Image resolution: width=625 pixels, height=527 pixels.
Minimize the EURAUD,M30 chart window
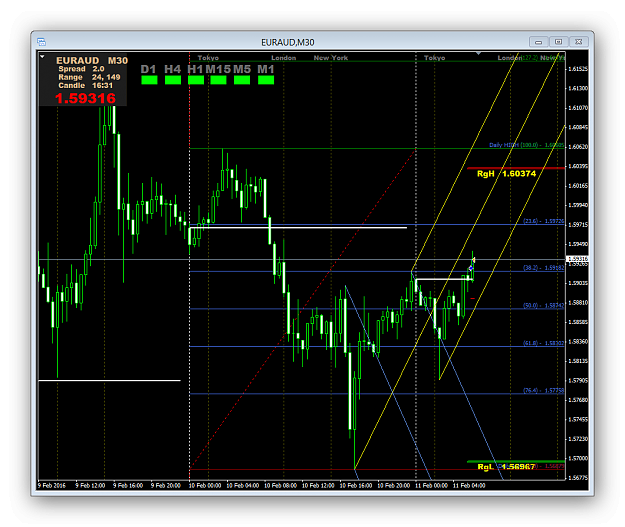pos(539,42)
